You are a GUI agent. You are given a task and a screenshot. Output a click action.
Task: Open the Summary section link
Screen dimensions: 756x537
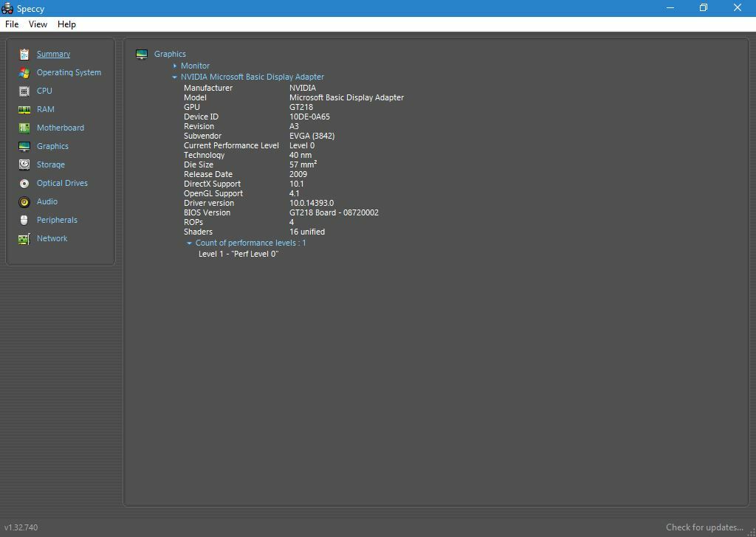click(53, 54)
